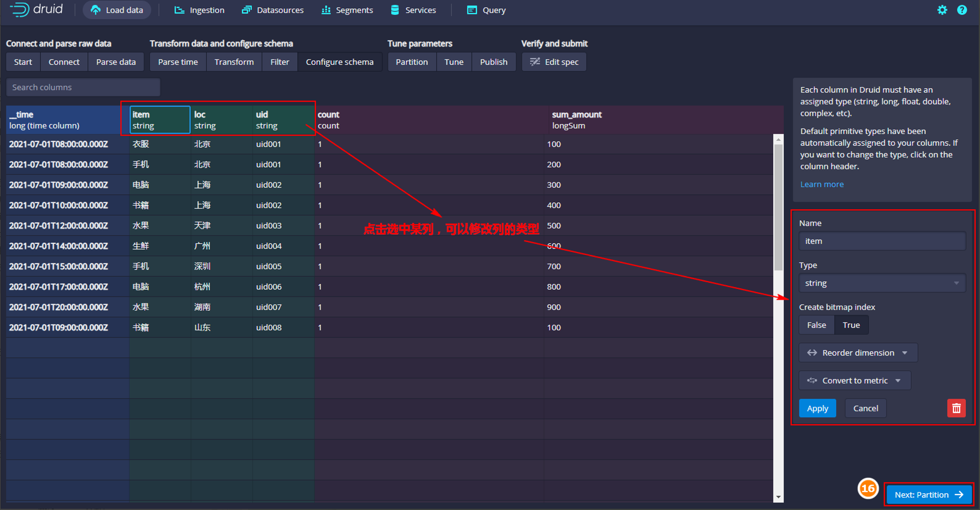The image size is (980, 510).
Task: Click the Name input containing item
Action: click(x=882, y=241)
